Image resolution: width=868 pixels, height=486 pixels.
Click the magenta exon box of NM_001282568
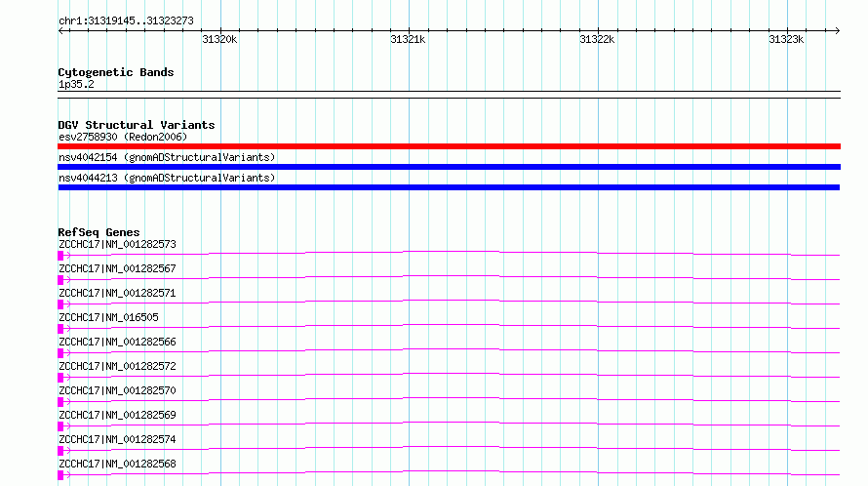60,475
